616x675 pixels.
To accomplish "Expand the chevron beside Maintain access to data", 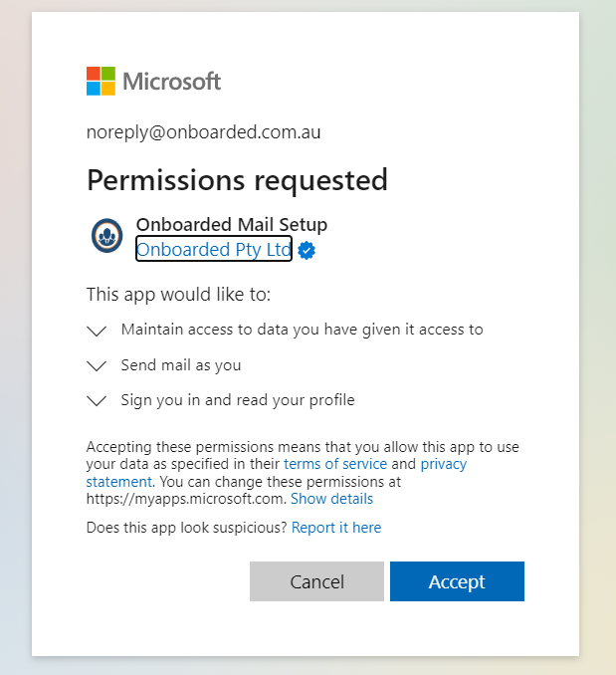I will pos(97,330).
